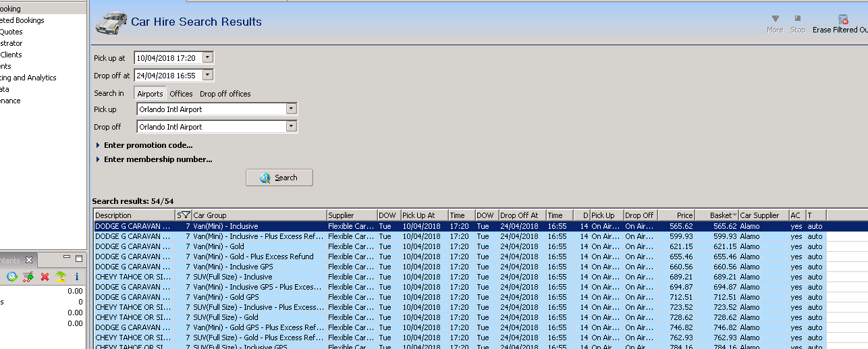Expand Enter membership number section
Image resolution: width=868 pixels, height=349 pixels.
[155, 160]
